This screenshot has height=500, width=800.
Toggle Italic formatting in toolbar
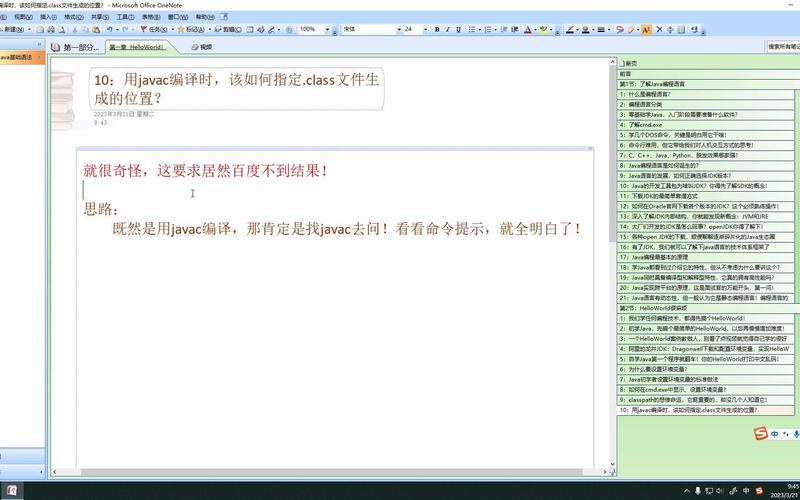point(447,30)
